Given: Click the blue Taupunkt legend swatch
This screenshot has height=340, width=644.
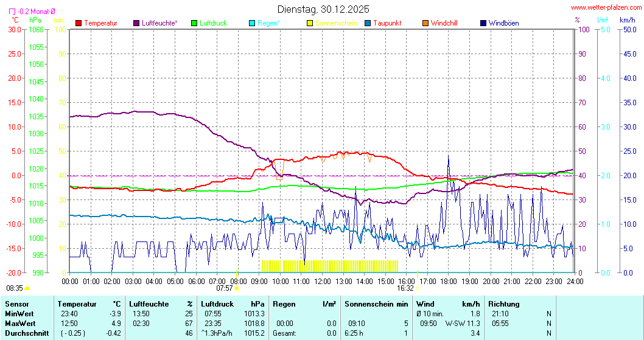Looking at the screenshot, I should tap(368, 23).
